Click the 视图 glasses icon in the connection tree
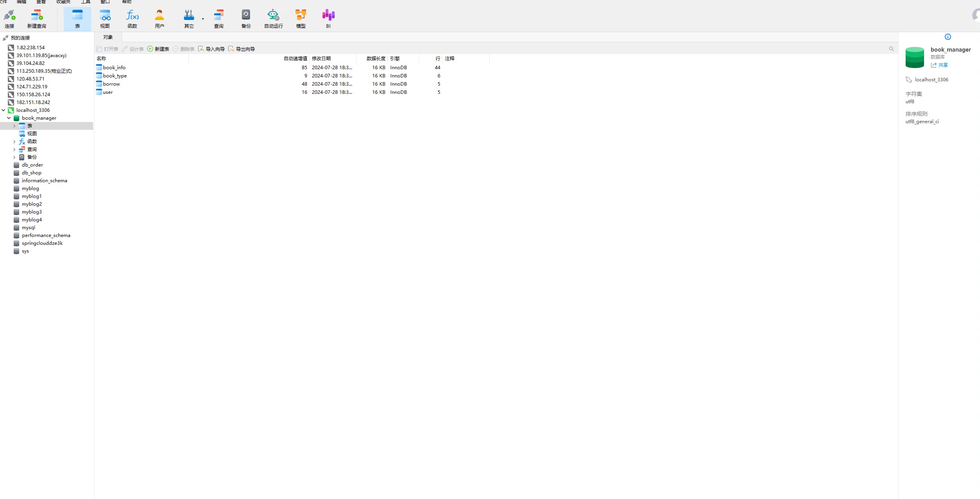980x499 pixels. [x=22, y=134]
